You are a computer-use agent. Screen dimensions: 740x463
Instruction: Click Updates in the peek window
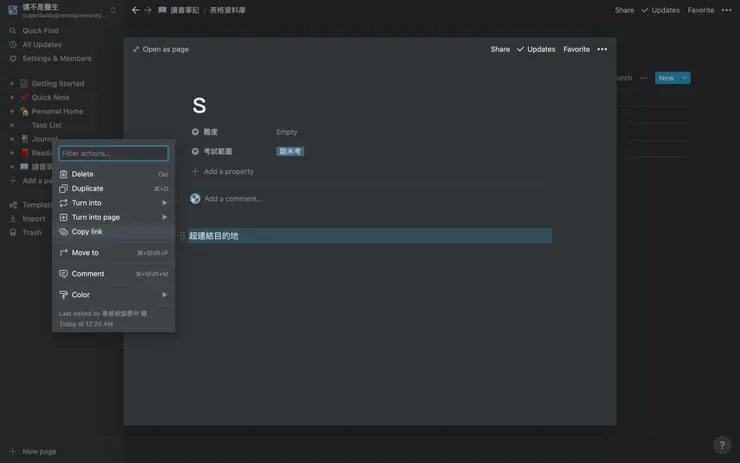[x=536, y=49]
